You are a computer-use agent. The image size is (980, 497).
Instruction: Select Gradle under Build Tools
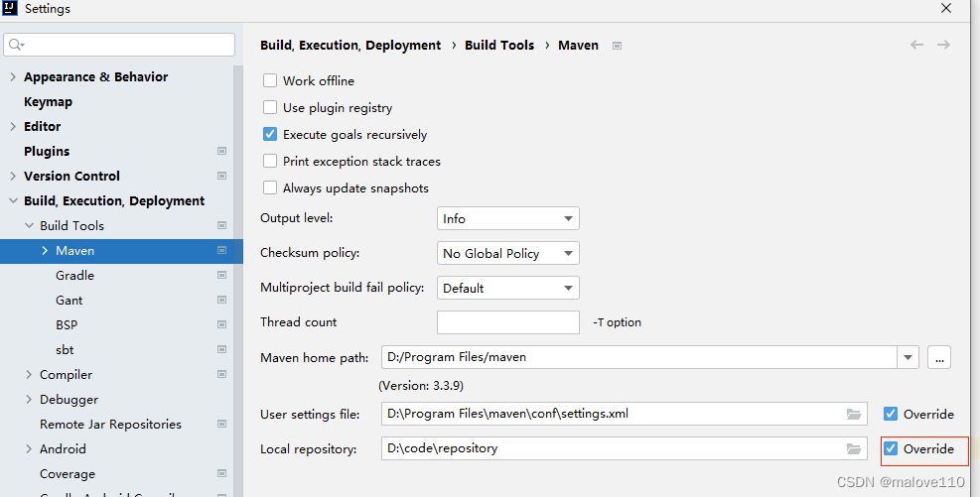click(x=75, y=276)
